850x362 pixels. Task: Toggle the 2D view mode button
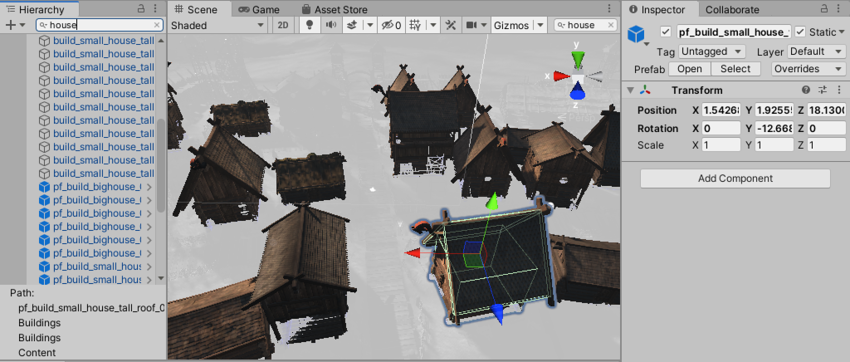(x=282, y=25)
